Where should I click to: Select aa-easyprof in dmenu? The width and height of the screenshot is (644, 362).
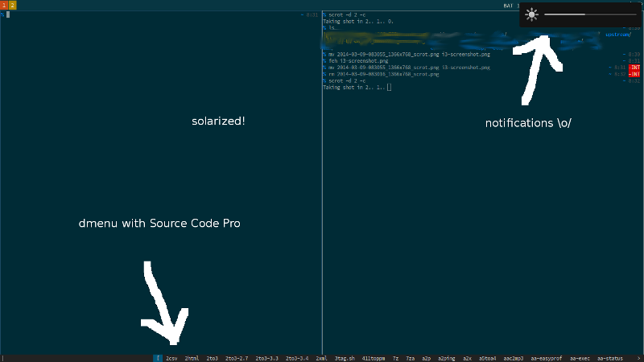(x=547, y=359)
